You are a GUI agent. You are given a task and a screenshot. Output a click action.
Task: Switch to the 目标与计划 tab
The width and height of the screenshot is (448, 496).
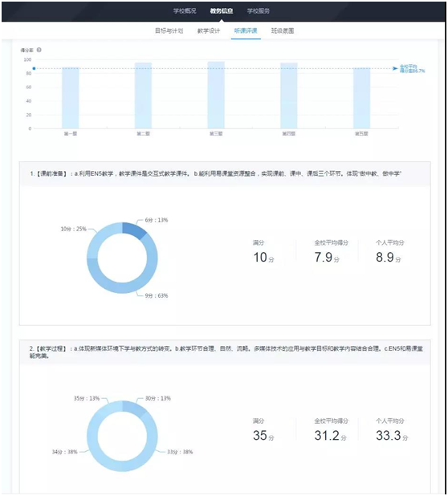coord(169,30)
